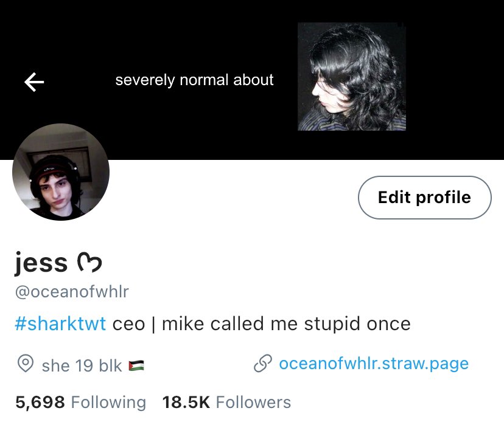This screenshot has width=504, height=439.
Task: Open the #sharktwt hashtag
Action: 60,323
